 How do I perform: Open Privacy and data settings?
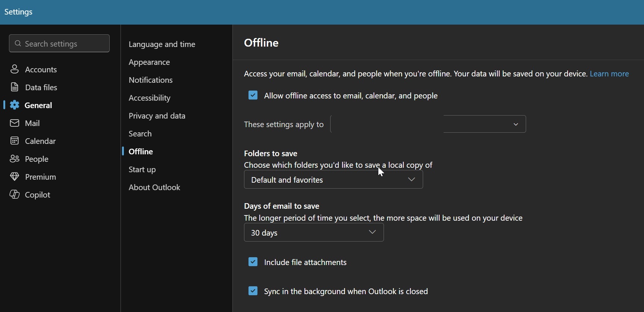(x=157, y=116)
